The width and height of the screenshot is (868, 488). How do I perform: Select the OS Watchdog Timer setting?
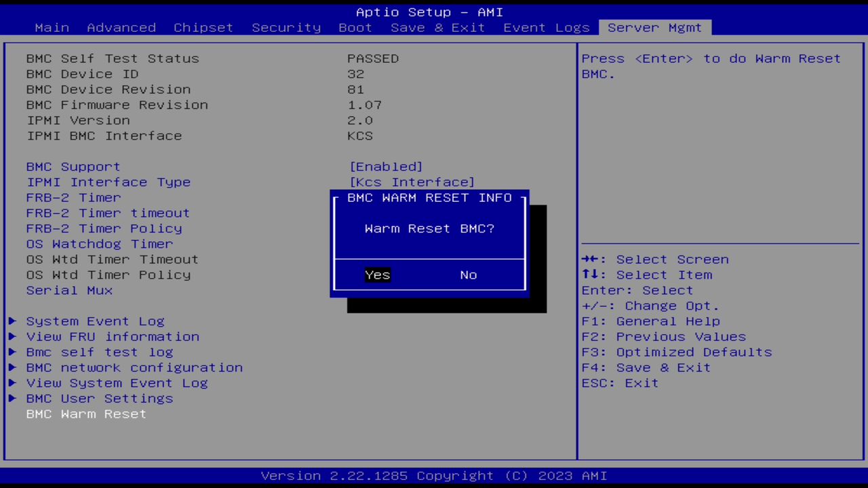coord(100,244)
